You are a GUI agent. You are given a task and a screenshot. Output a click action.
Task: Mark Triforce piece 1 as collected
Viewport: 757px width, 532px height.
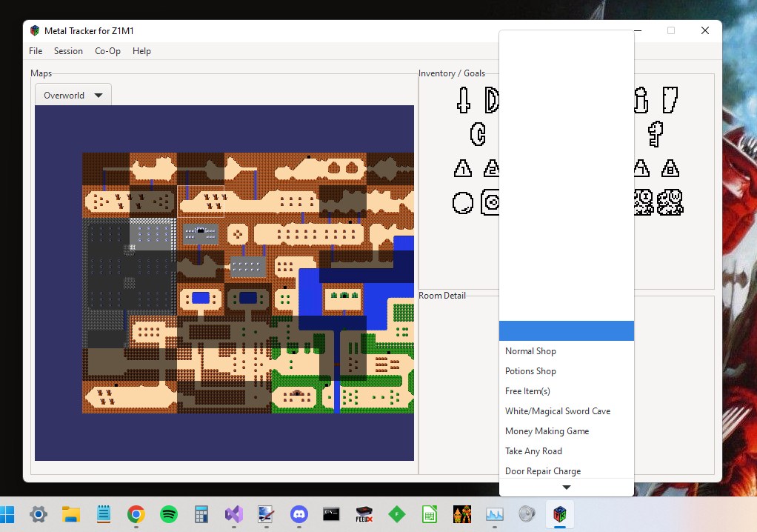tap(462, 168)
